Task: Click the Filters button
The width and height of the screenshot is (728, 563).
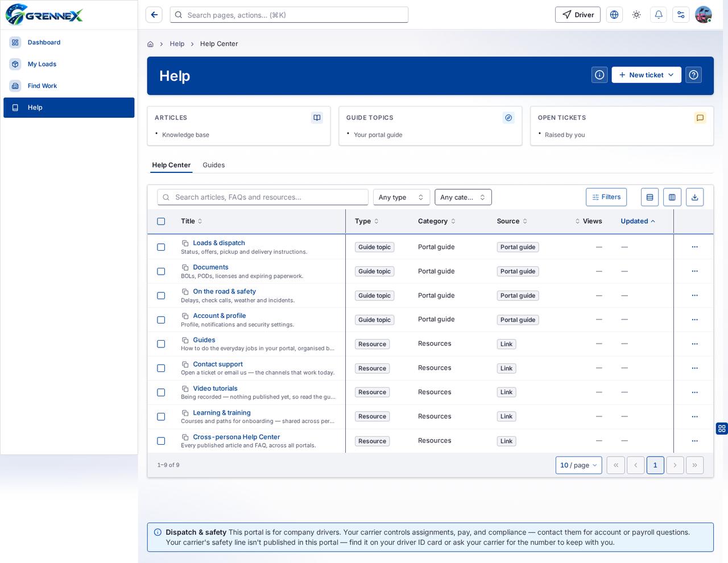Action: pos(606,197)
